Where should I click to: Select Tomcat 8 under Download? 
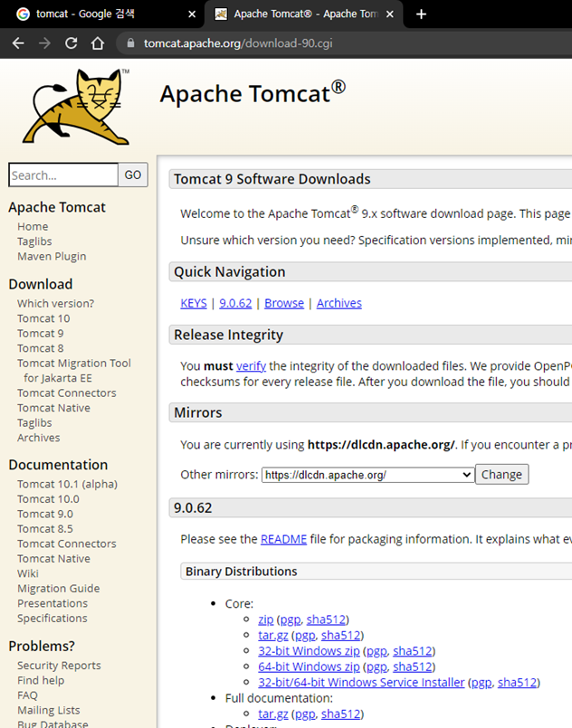(41, 348)
